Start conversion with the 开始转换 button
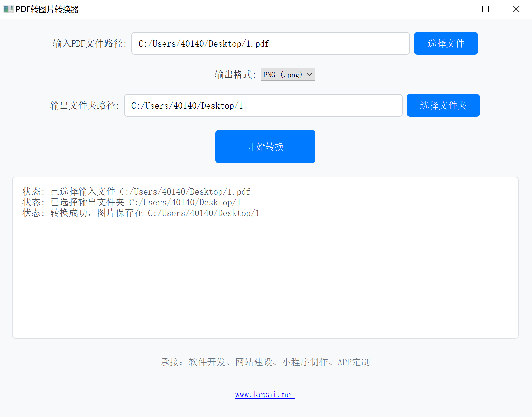 265,147
